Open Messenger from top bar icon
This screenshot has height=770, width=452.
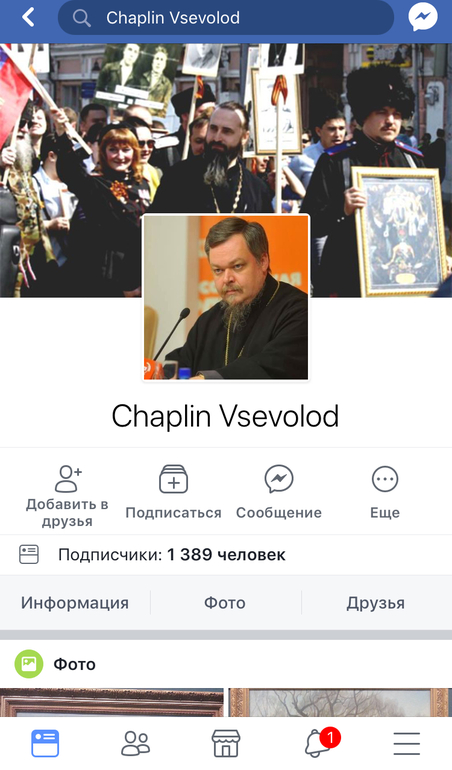[423, 18]
